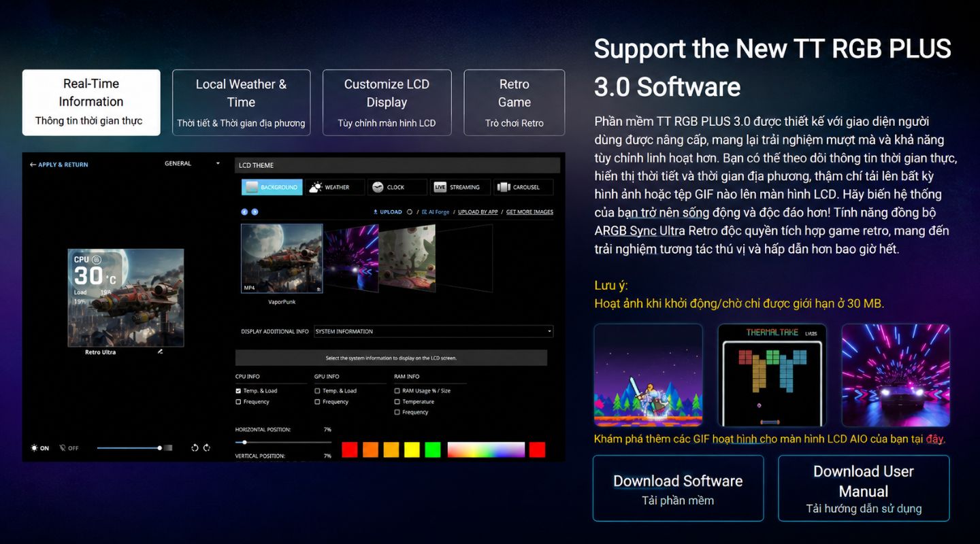Open the neon car GIF thumbnail
Viewport: 980px width, 544px height.
[x=896, y=375]
